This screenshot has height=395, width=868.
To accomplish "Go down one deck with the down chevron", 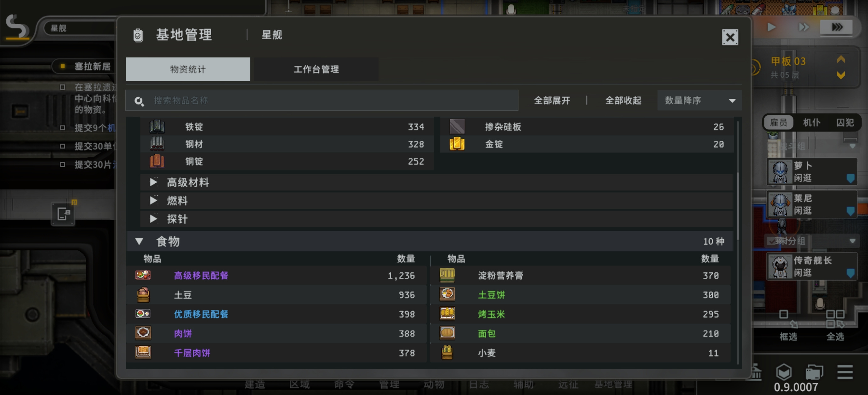I will pos(840,75).
